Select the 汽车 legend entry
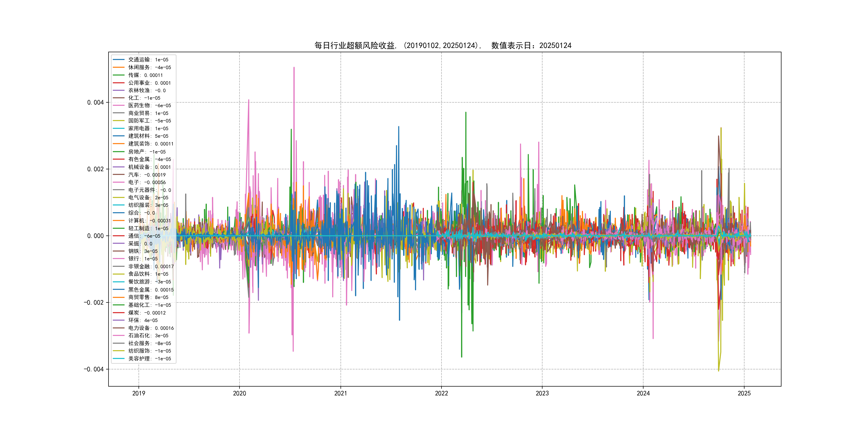The image size is (868, 434). point(147,175)
